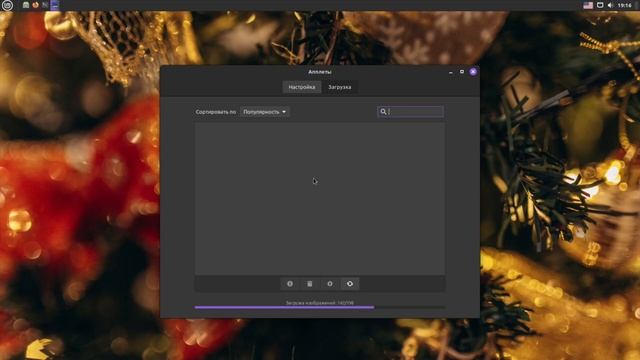Image resolution: width=640 pixels, height=360 pixels.
Task: Click the Апплеты window title
Action: coord(320,72)
